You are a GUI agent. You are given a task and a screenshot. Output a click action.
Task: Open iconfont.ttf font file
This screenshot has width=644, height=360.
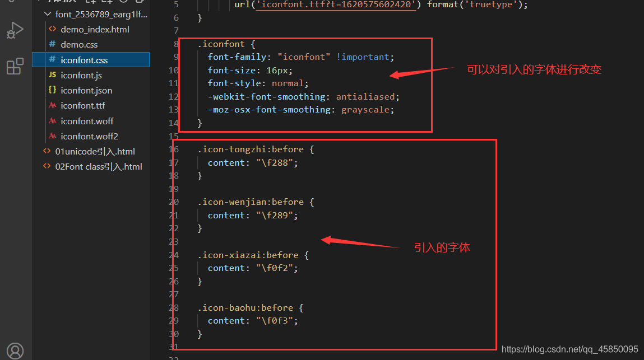tap(83, 106)
